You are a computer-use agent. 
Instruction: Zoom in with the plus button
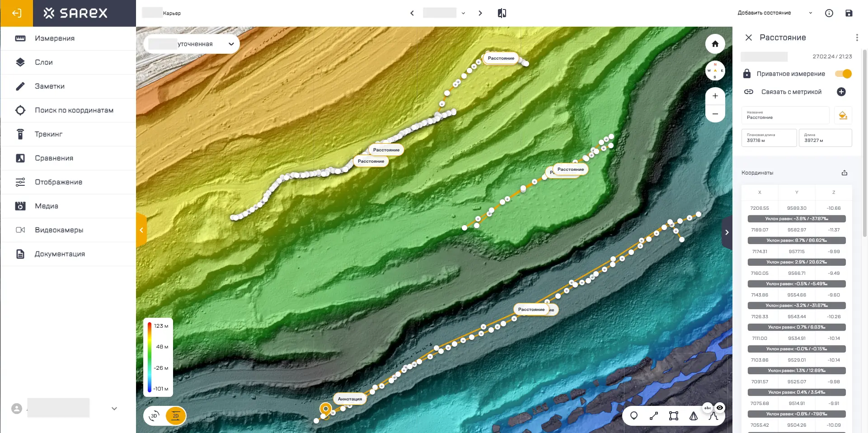coord(715,96)
